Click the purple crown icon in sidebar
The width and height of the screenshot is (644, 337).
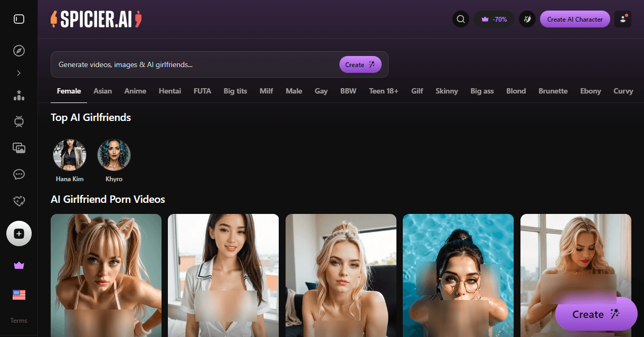(19, 265)
